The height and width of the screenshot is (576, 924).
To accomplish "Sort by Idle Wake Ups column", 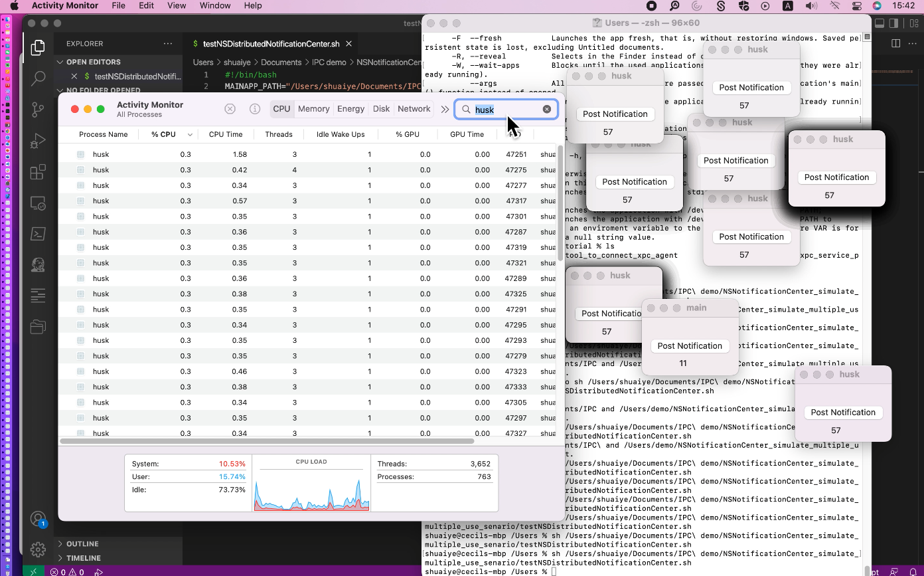I will (341, 134).
